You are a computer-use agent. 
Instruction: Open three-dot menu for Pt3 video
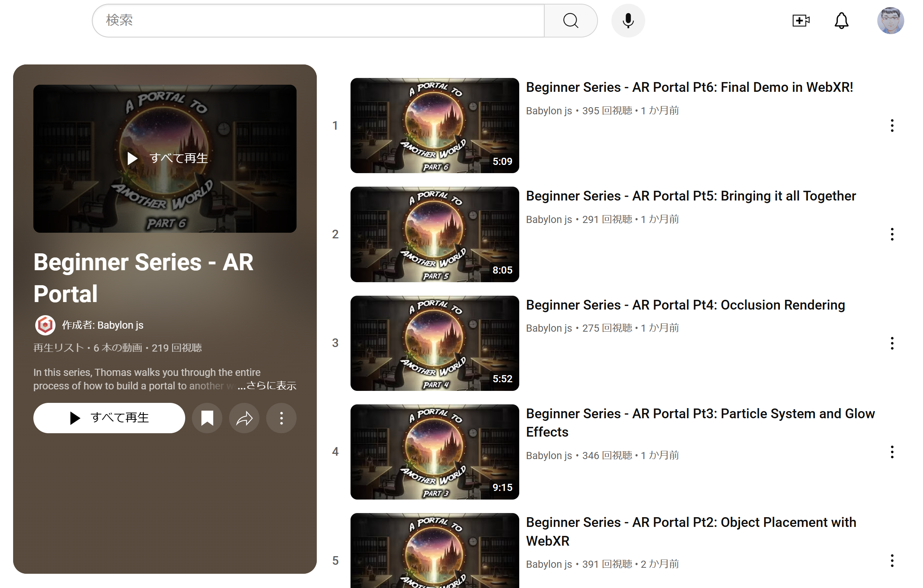point(892,452)
